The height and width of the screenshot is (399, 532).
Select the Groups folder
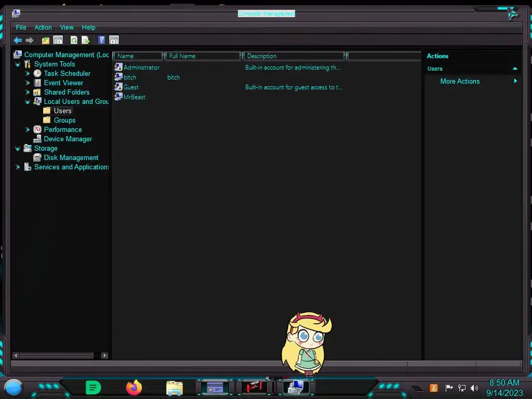tap(64, 120)
